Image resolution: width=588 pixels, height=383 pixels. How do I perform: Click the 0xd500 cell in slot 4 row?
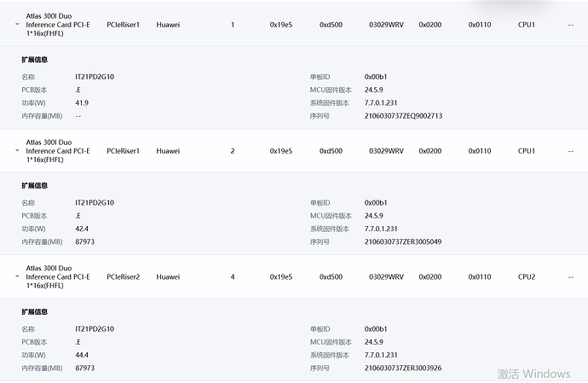click(331, 277)
